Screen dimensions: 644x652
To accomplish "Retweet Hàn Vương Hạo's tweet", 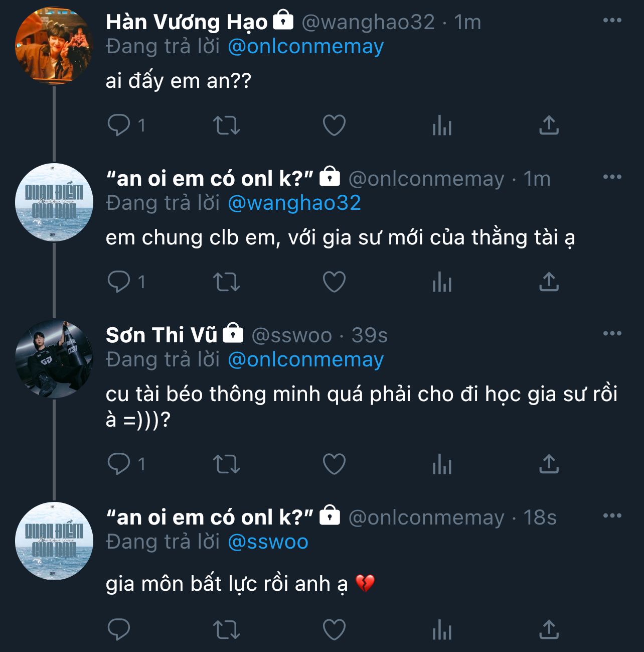I will (227, 125).
